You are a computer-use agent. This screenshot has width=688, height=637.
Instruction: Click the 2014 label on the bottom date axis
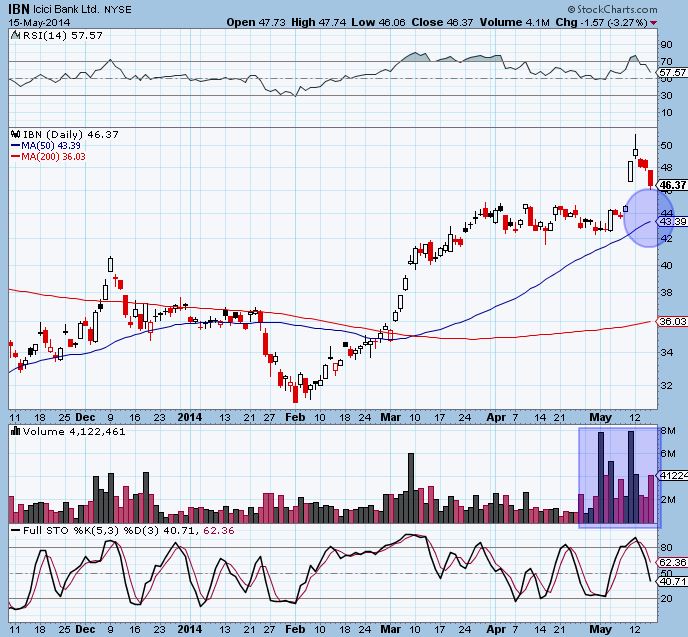pyautogui.click(x=190, y=630)
